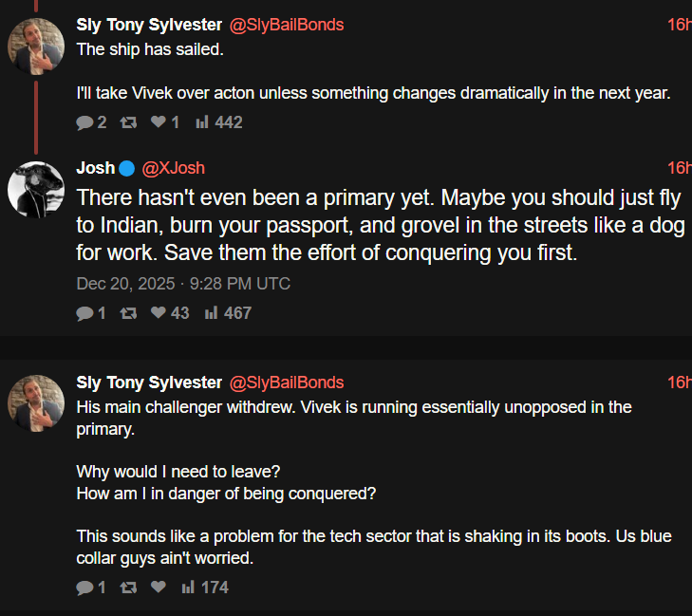The width and height of the screenshot is (692, 616).
Task: Click the heart with 43 likes
Action: [159, 313]
